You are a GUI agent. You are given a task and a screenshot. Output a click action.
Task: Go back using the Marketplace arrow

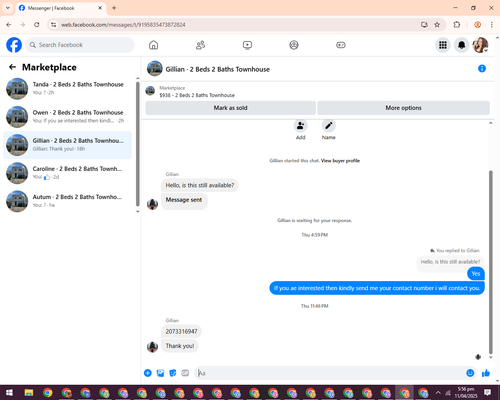[12, 67]
